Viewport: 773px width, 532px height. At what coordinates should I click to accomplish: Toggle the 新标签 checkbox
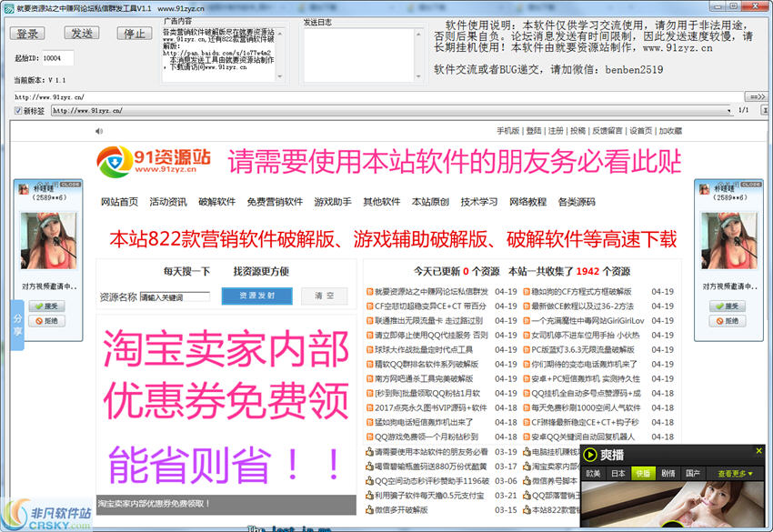click(18, 110)
